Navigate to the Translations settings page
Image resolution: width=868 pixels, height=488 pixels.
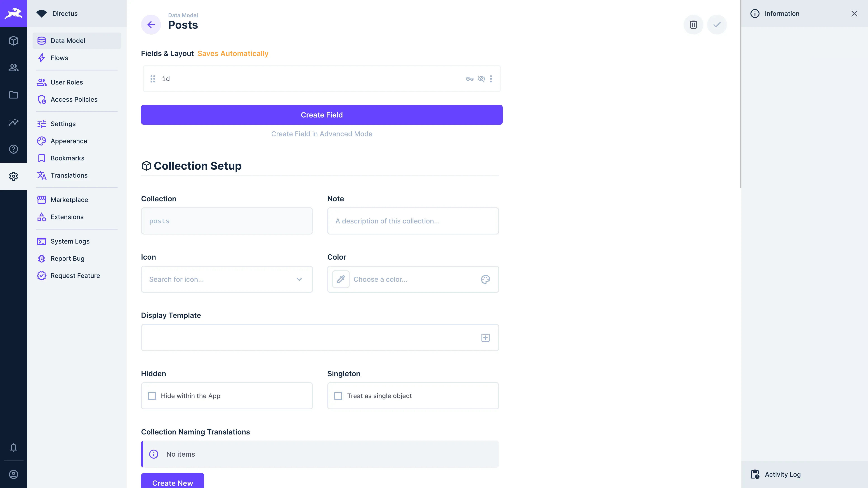[x=69, y=175]
